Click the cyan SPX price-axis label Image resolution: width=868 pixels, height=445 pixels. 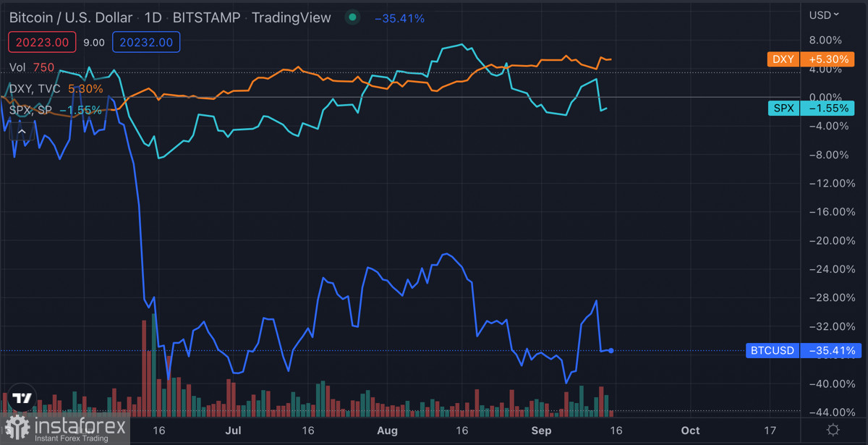(810, 109)
